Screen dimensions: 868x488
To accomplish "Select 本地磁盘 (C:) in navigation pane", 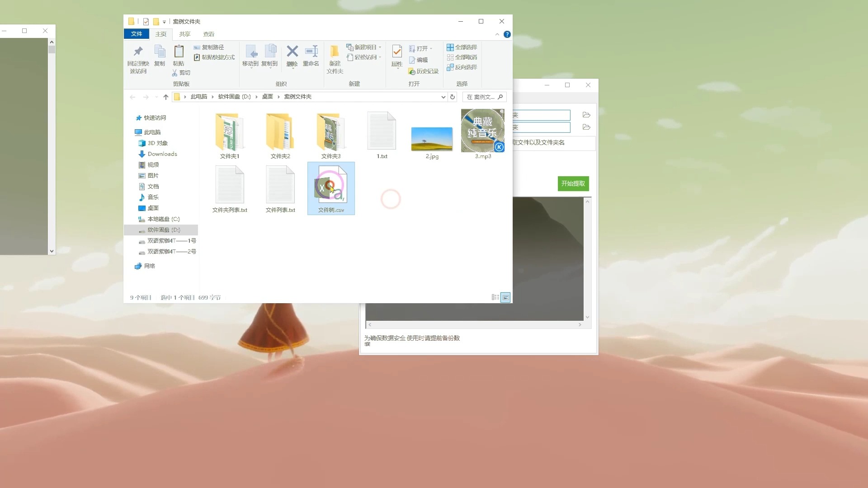I will coord(163,219).
